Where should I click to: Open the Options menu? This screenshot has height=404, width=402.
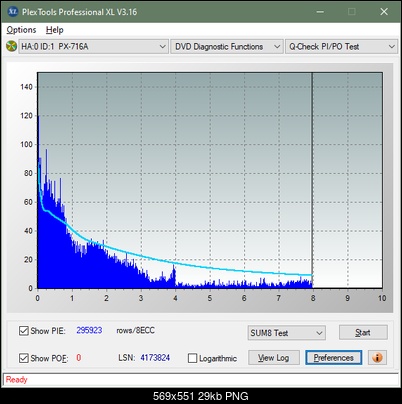21,30
